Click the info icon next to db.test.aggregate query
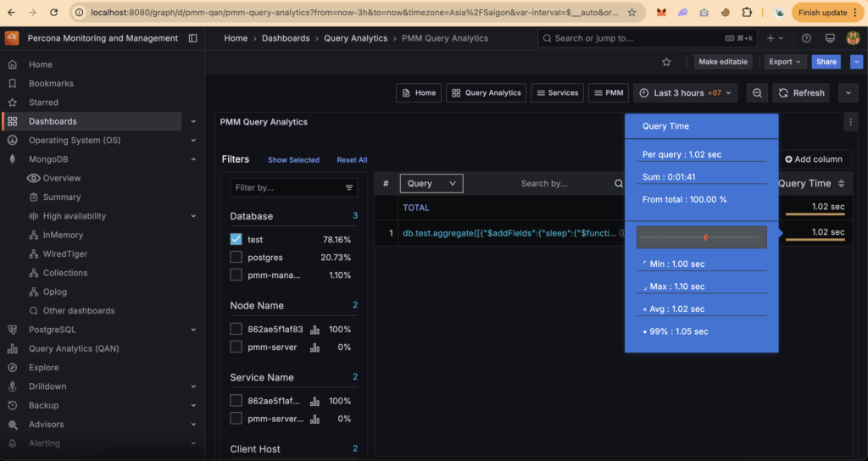 click(x=621, y=233)
